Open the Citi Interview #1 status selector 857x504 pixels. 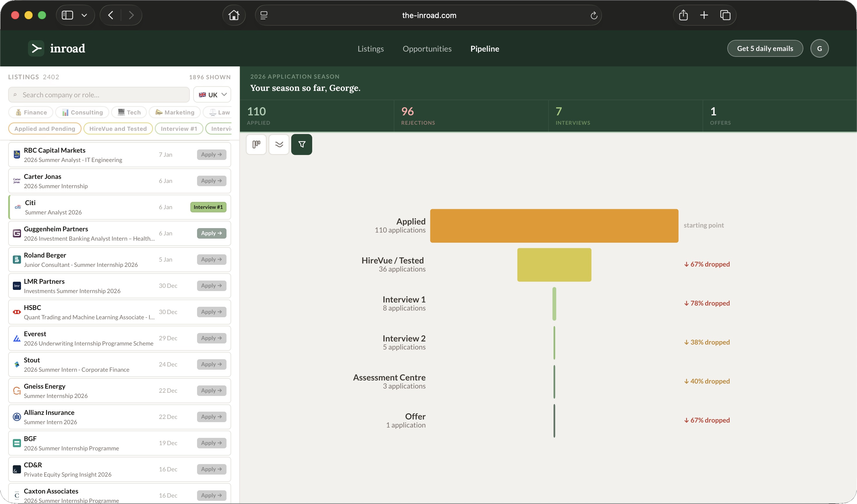coord(208,207)
